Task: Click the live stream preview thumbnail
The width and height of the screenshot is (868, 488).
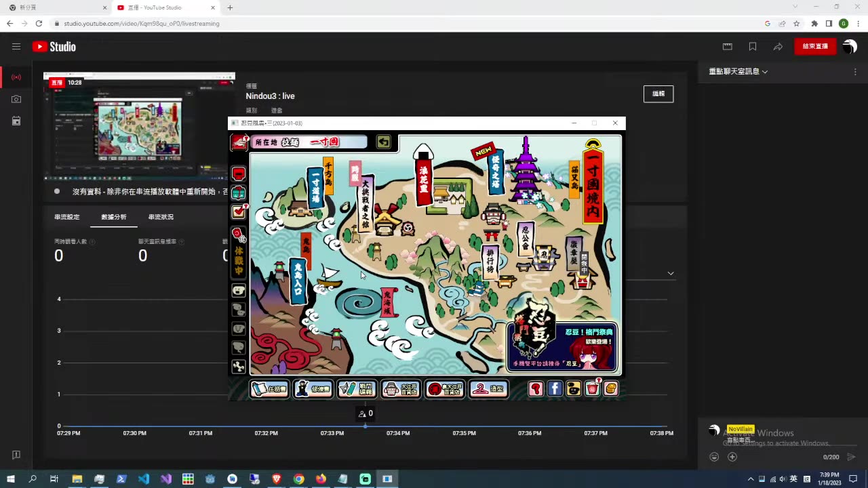Action: click(x=139, y=126)
